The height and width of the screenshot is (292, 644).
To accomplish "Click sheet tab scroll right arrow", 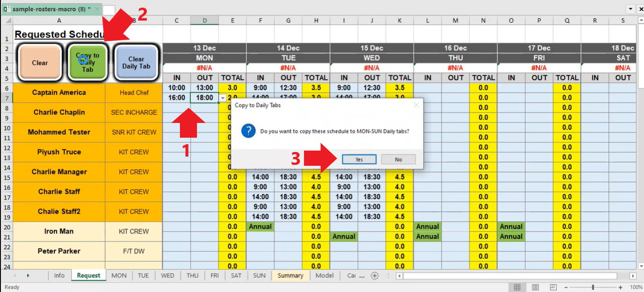I will pyautogui.click(x=28, y=275).
